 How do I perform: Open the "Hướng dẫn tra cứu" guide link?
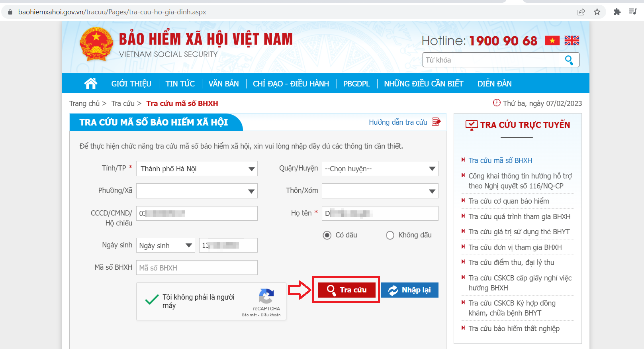(x=398, y=122)
